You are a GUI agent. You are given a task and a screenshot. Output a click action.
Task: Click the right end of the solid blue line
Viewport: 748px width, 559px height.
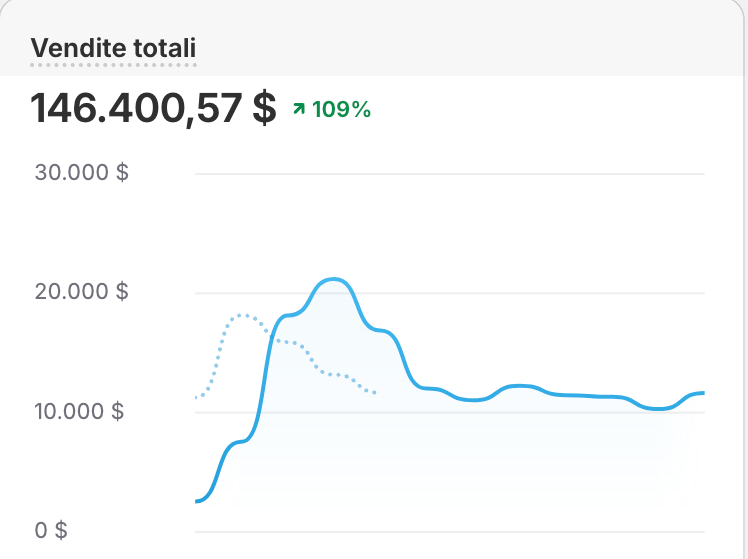point(703,393)
